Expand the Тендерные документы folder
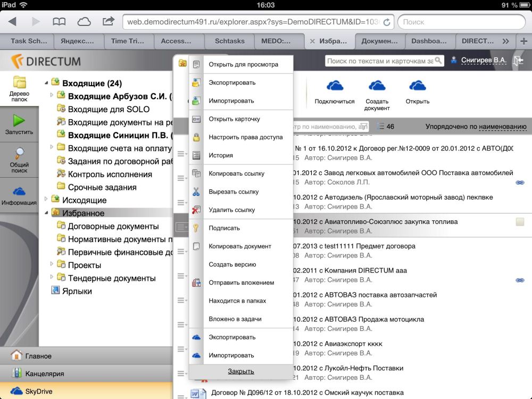This screenshot has height=399, width=532. tap(52, 277)
